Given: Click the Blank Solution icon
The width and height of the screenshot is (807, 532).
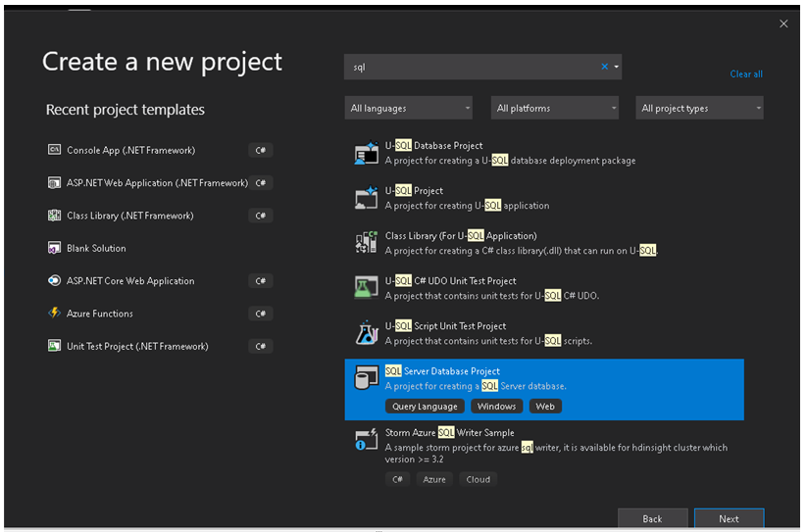Looking at the screenshot, I should point(54,248).
